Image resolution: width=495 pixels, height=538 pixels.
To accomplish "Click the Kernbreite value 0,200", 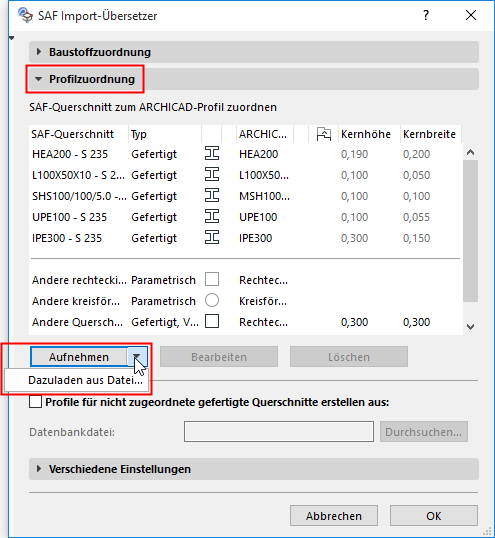I will pos(416,154).
